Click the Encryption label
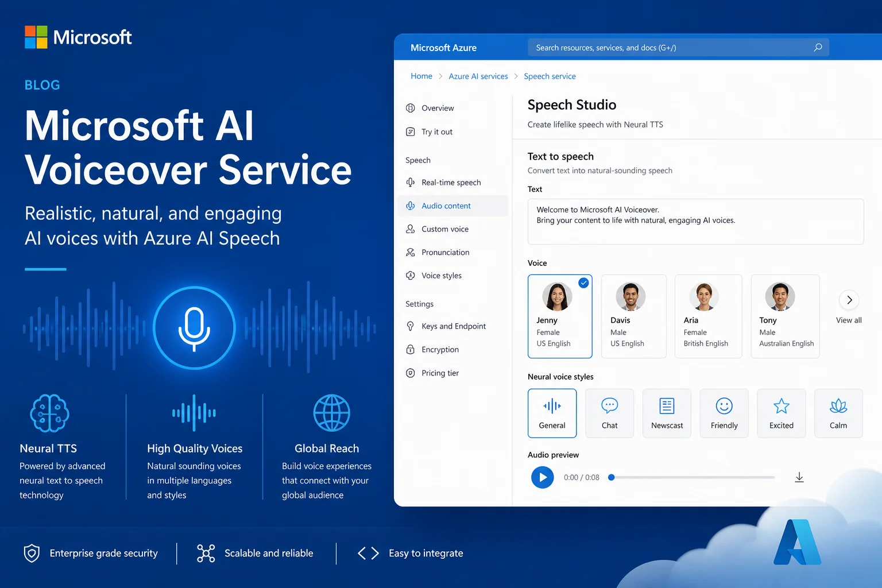This screenshot has height=588, width=882. (x=440, y=349)
